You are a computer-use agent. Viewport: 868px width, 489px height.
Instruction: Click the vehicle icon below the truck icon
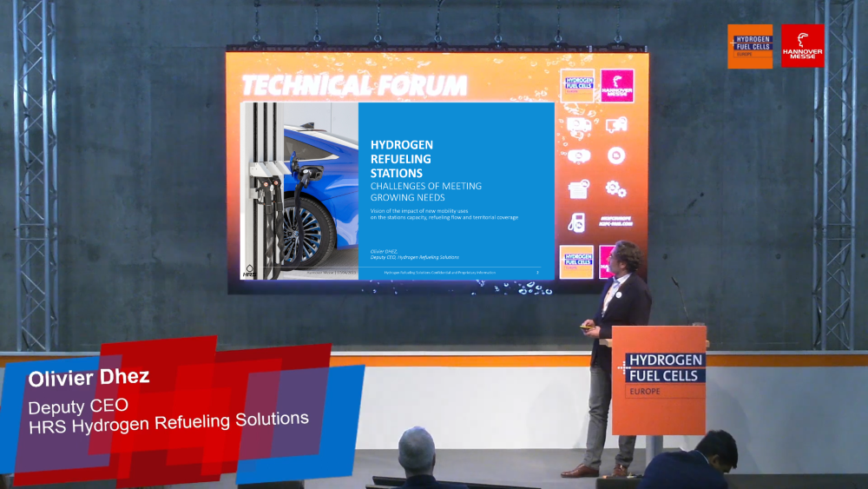coord(578,156)
